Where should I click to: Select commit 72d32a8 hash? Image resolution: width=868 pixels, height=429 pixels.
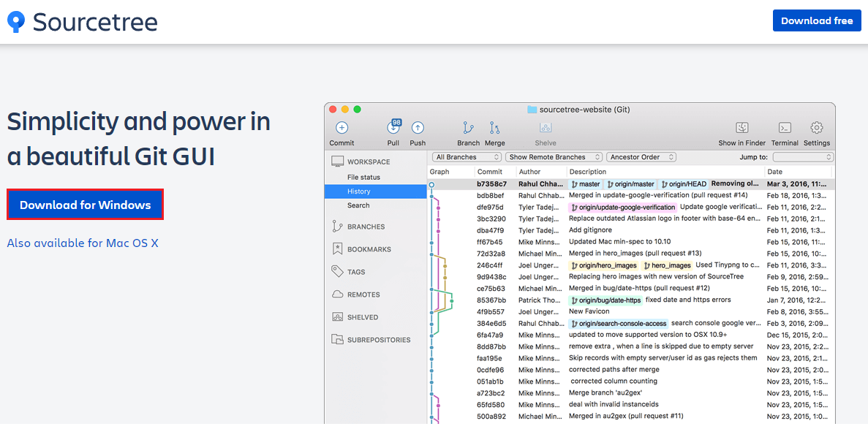[x=491, y=254]
